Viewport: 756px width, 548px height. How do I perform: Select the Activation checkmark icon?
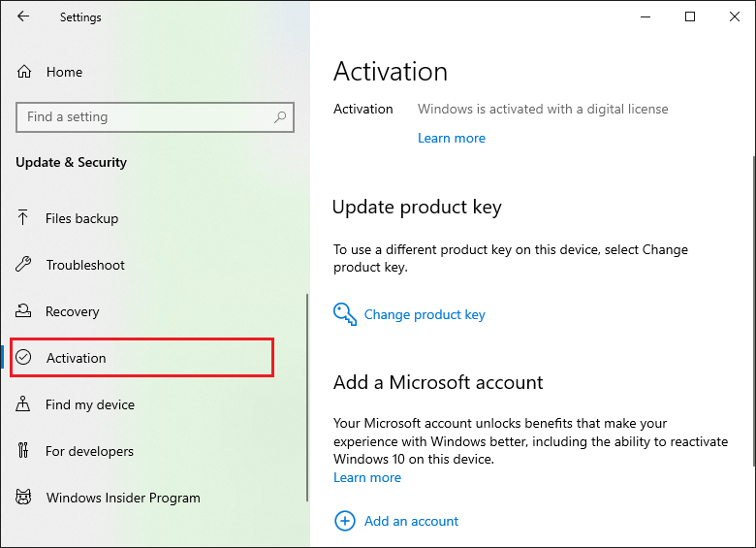pyautogui.click(x=23, y=357)
